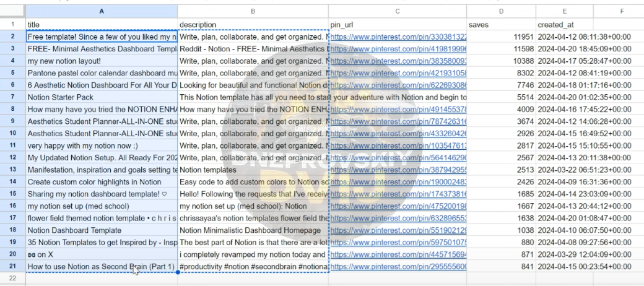Open Pinterest link starting pin/383580093
Image resolution: width=644 pixels, height=286 pixels.
coord(398,61)
